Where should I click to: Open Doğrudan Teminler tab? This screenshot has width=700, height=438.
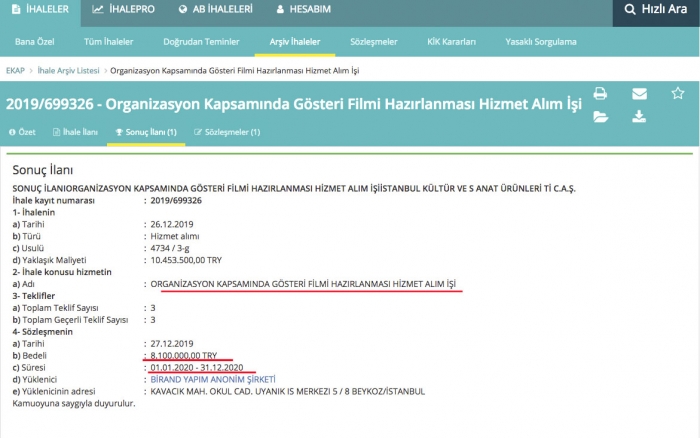pyautogui.click(x=200, y=42)
